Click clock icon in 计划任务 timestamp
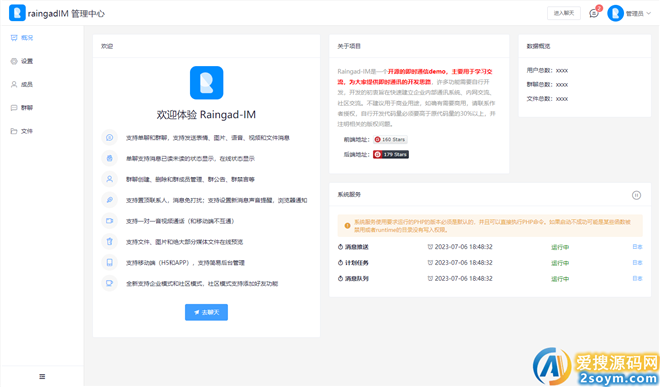 pos(430,263)
